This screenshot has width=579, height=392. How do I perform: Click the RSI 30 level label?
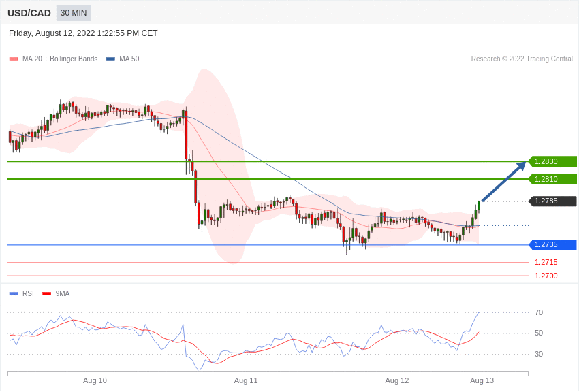[539, 354]
